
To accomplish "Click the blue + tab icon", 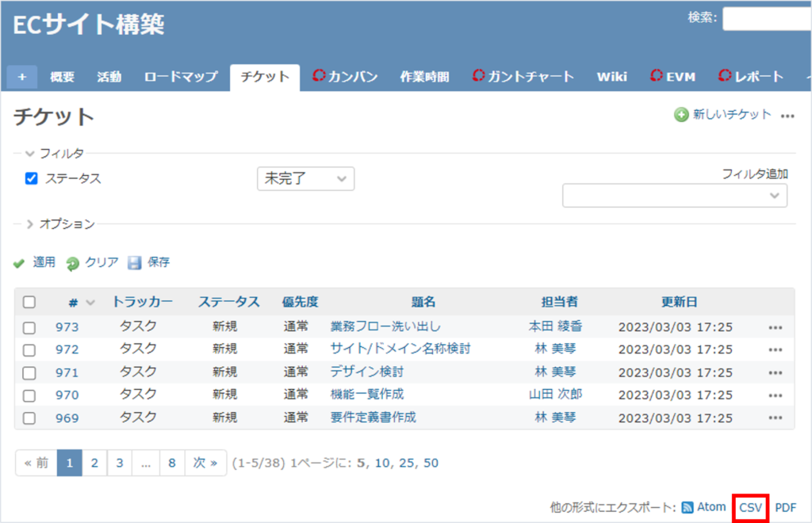I will 21,77.
